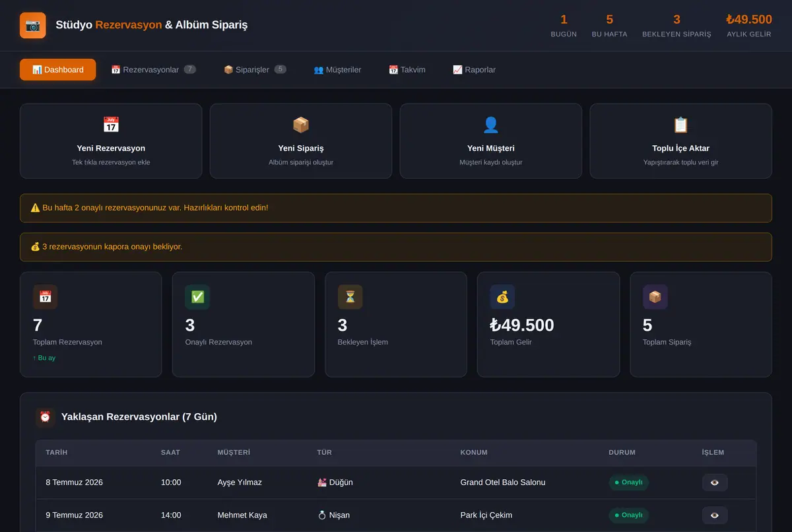Screen dimensions: 792x532
Task: Click the package icon above Toplam Sipariş
Action: tap(655, 297)
